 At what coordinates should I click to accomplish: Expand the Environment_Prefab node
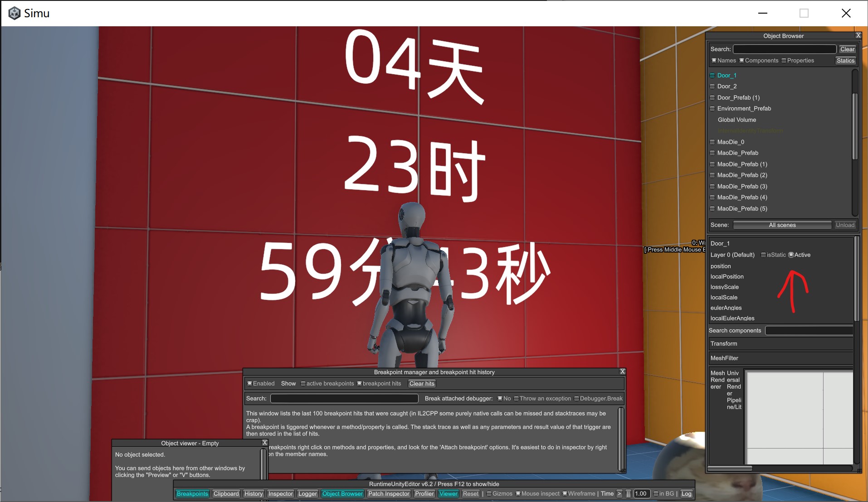712,108
